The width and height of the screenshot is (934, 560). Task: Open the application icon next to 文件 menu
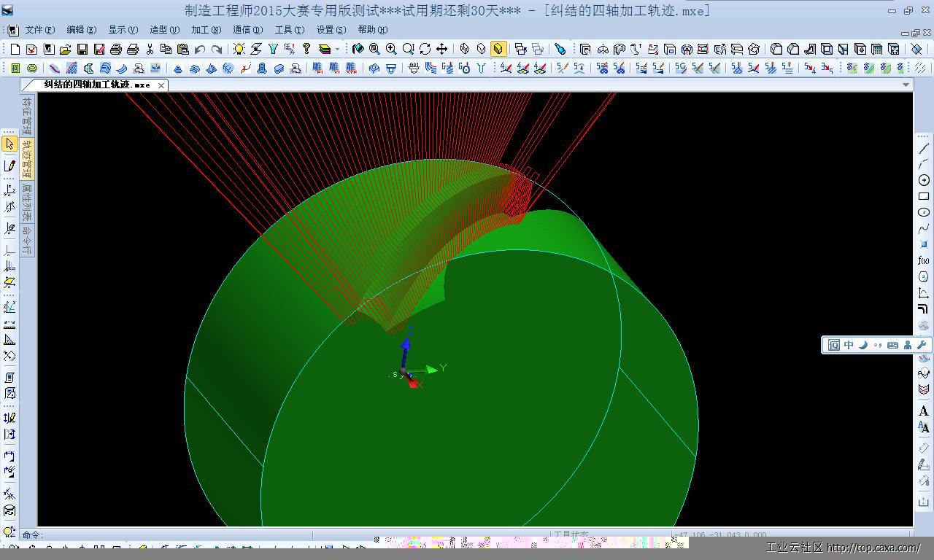pos(13,30)
